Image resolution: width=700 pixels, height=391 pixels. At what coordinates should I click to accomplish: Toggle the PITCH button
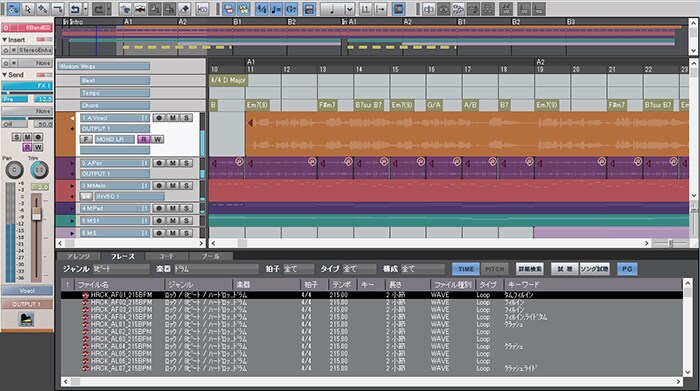tap(495, 269)
